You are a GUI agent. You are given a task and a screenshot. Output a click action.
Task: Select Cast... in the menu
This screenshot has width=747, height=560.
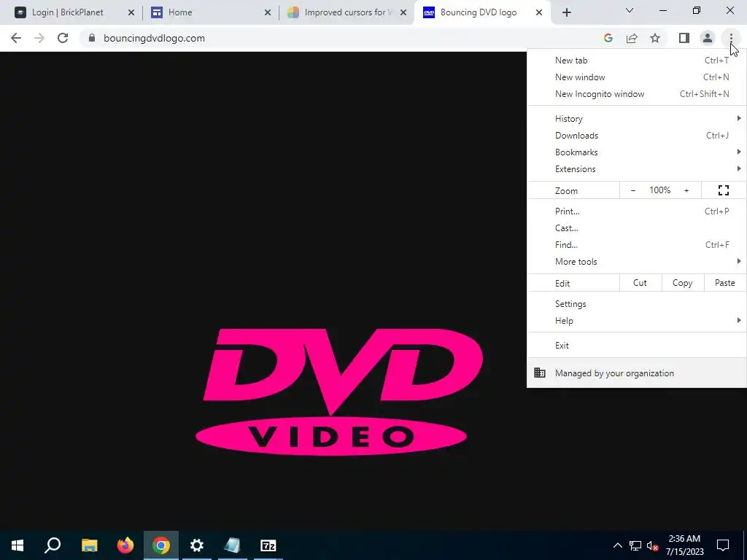tap(636, 227)
